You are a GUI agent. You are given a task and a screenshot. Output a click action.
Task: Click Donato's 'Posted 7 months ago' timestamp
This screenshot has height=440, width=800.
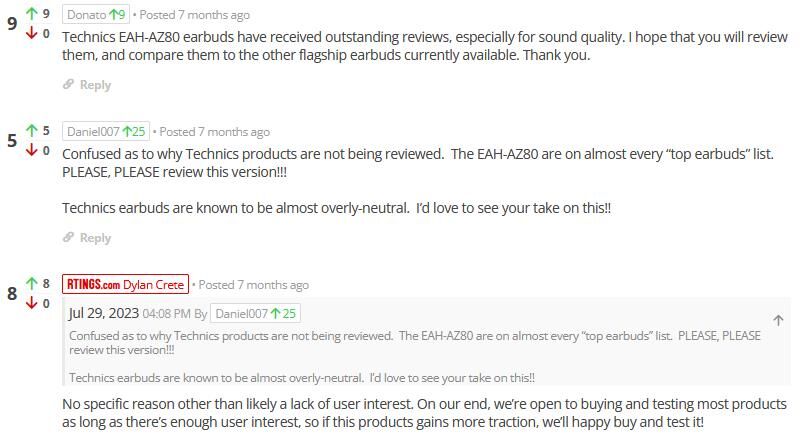[x=194, y=15]
